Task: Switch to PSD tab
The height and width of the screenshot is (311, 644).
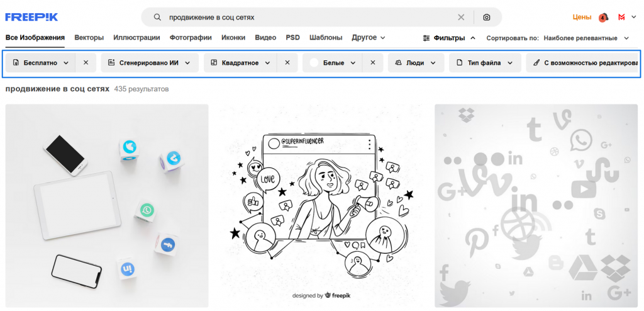Action: tap(293, 38)
